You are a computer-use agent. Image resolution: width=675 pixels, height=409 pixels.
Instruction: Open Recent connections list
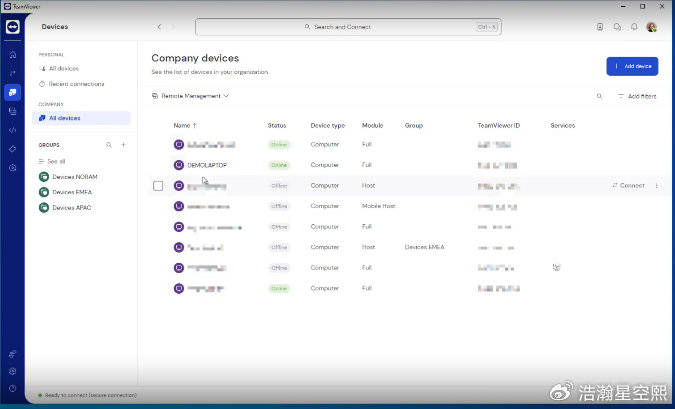(x=72, y=84)
